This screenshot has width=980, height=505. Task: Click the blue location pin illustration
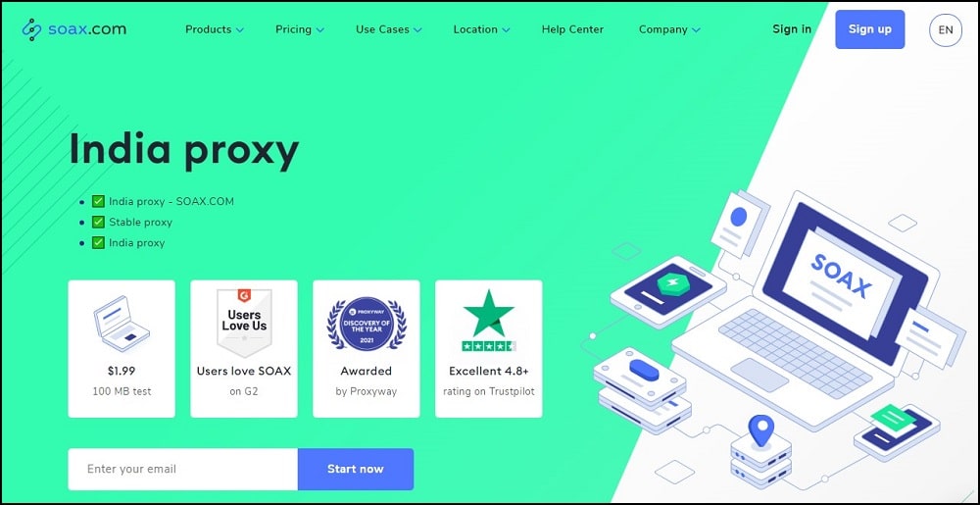click(x=760, y=430)
